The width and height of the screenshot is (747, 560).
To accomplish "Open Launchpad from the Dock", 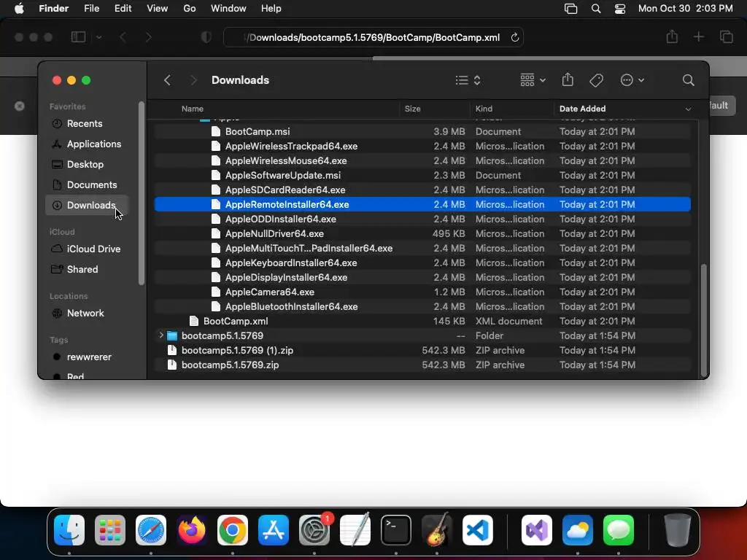I will (110, 530).
